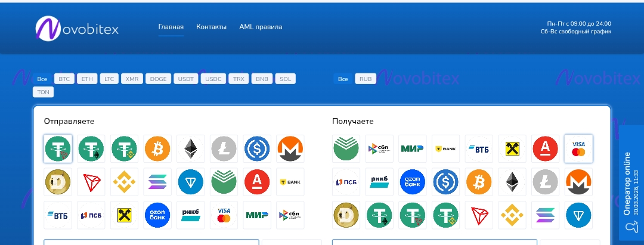Viewport: 644px width, 245px height.
Task: Pick Litecoin in the Отправляете grid
Action: [x=224, y=148]
